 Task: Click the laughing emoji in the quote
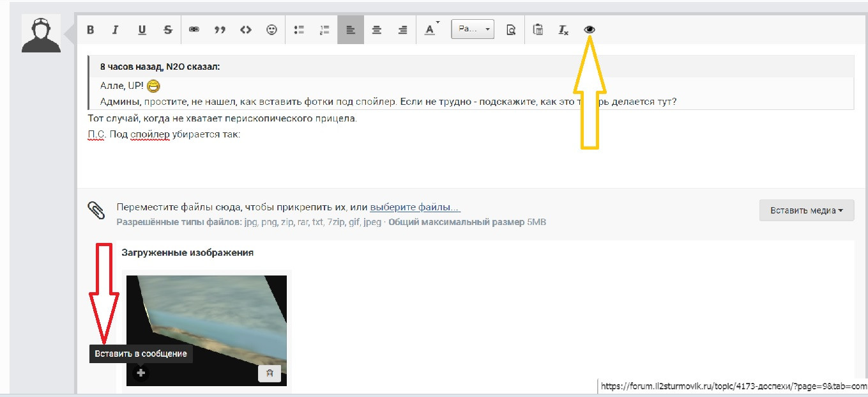[153, 86]
